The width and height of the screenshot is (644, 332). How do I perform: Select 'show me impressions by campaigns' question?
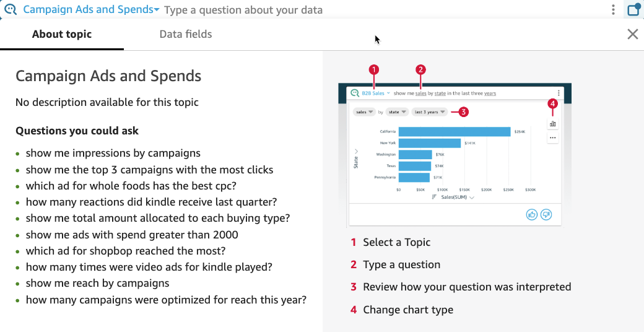(x=113, y=153)
